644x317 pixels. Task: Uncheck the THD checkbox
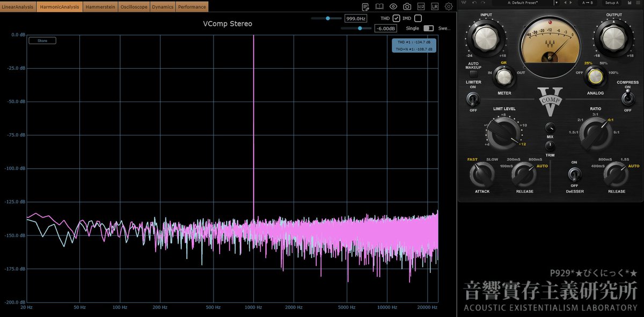coord(397,18)
